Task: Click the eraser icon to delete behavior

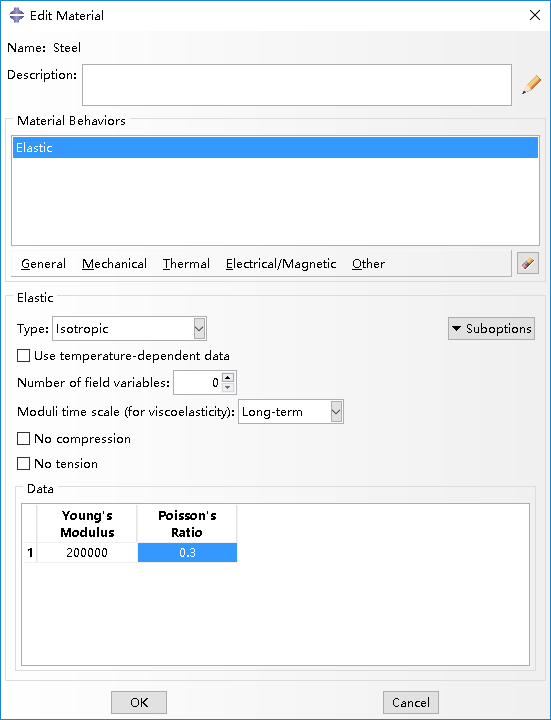Action: [x=528, y=264]
